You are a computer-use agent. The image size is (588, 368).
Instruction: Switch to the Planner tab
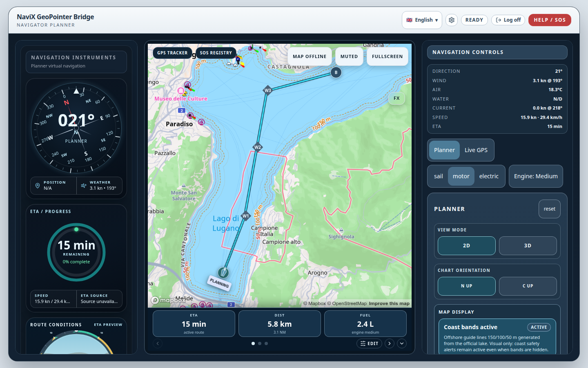click(444, 150)
